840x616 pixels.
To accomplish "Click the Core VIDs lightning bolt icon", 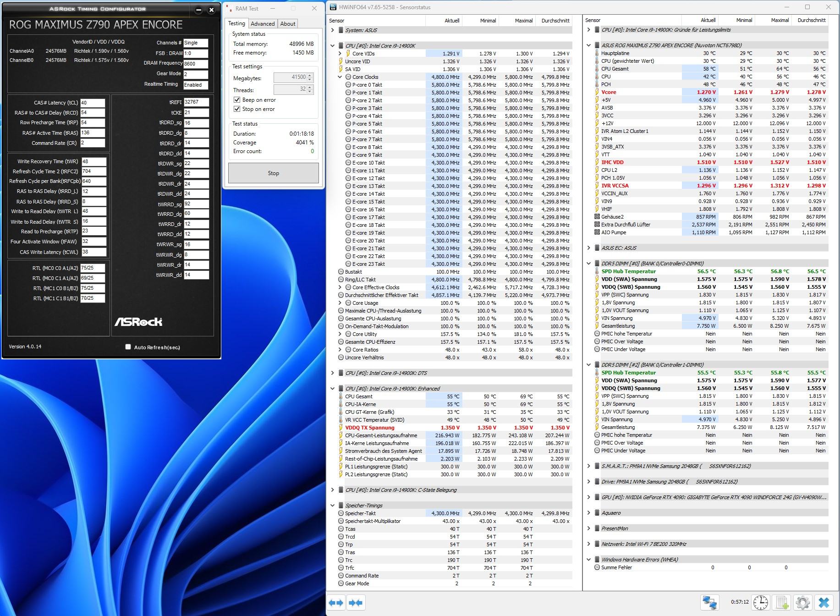I will pos(348,54).
